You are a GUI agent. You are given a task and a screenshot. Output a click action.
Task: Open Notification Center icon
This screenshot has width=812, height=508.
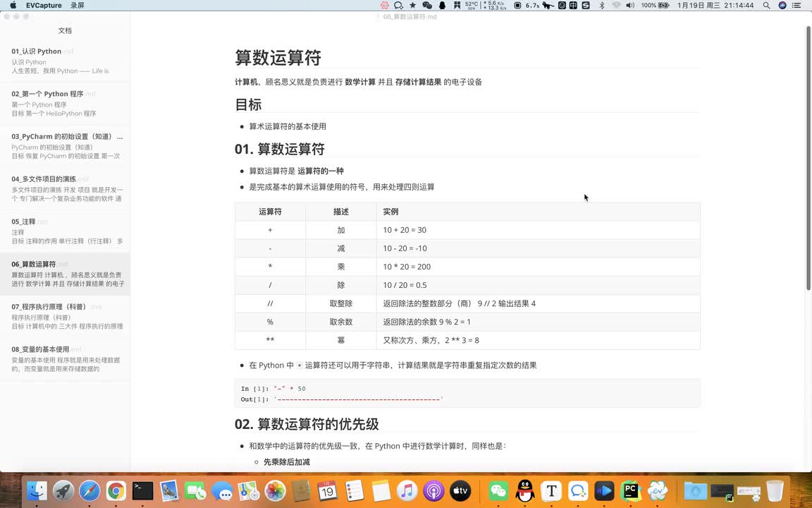coord(797,5)
